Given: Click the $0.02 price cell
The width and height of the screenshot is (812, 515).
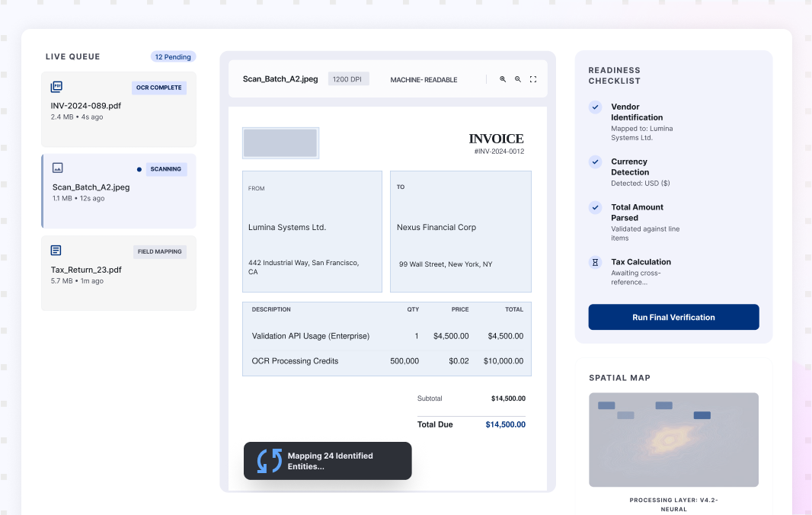Looking at the screenshot, I should pos(459,361).
